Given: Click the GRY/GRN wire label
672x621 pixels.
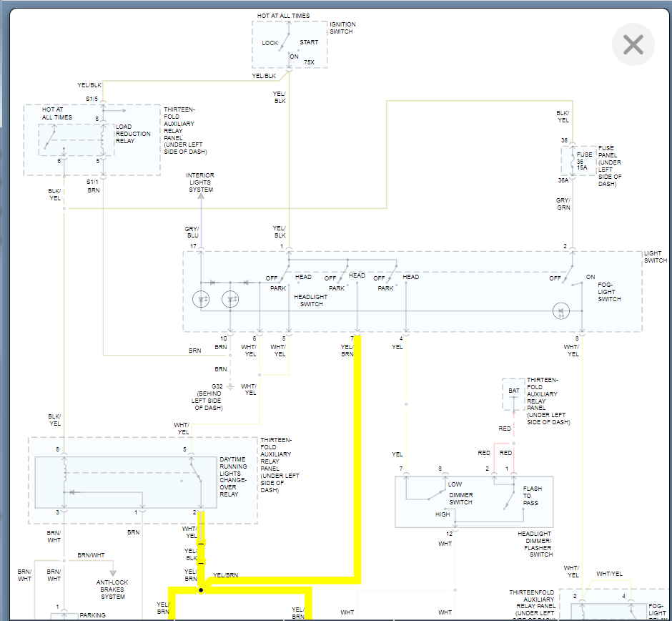Looking at the screenshot, I should tap(563, 204).
